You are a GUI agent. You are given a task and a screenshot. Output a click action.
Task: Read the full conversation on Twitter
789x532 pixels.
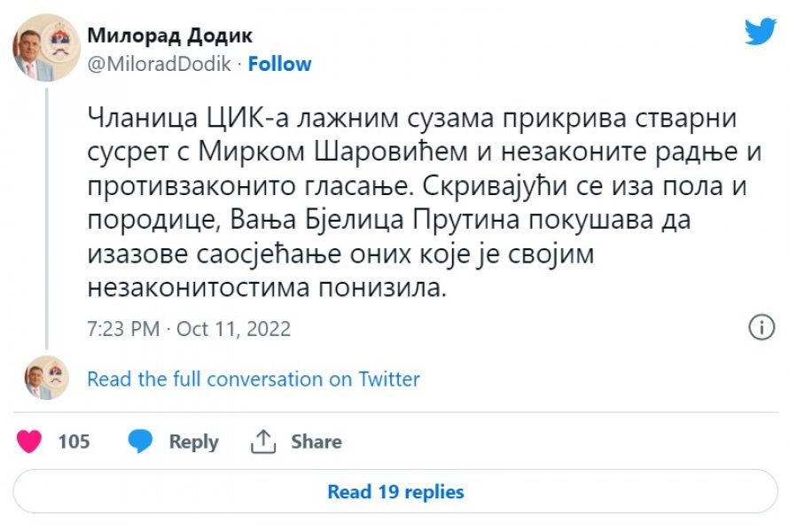coord(254,379)
